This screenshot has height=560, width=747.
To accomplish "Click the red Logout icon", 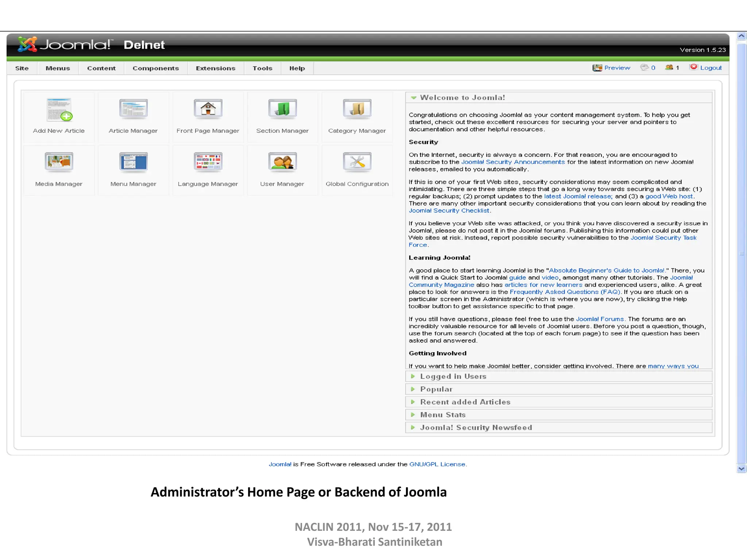I will [693, 67].
